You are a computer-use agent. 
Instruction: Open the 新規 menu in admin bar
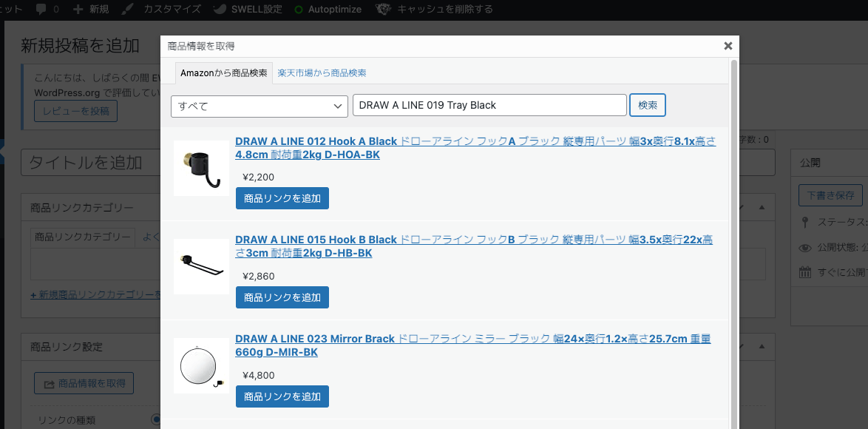92,10
